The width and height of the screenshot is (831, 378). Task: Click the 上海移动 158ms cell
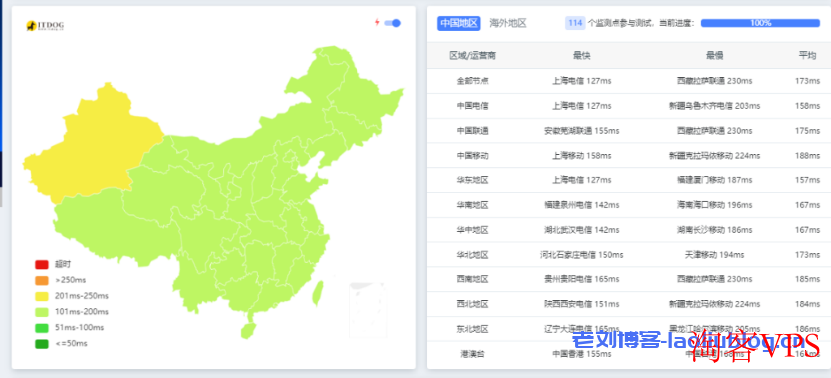click(x=581, y=156)
